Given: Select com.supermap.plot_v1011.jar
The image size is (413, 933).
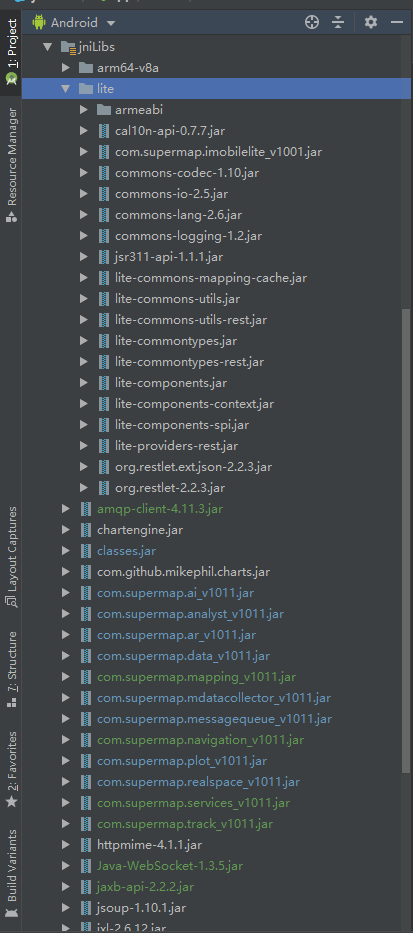Looking at the screenshot, I should tap(182, 760).
